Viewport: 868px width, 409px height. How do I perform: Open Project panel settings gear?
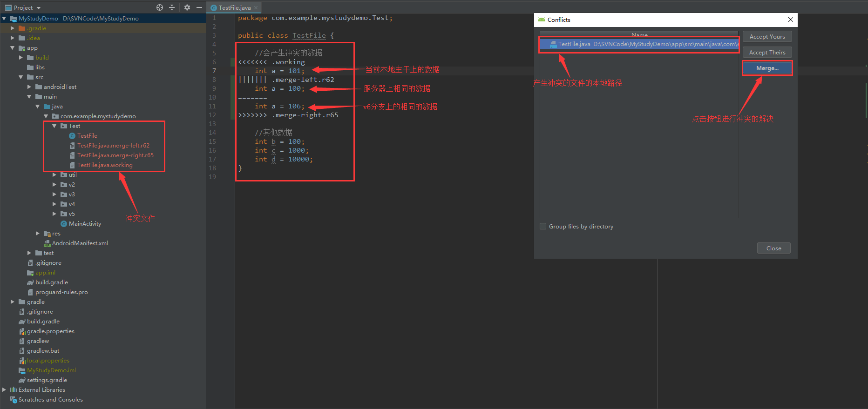187,7
